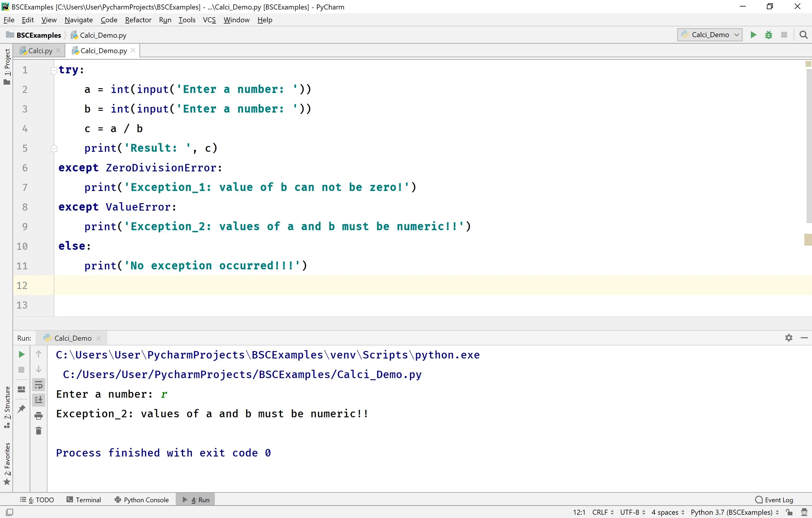Screen dimensions: 812x518
Task: Collapse the try block at line 1 fold arrow
Action: (x=54, y=70)
